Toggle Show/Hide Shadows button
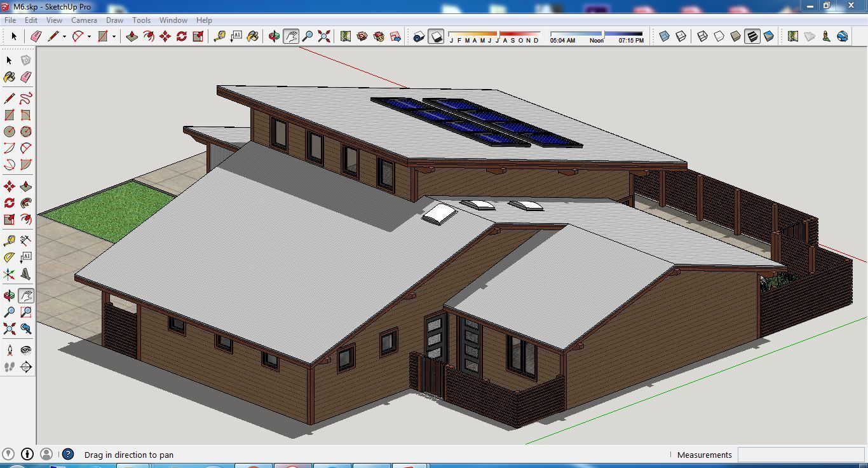868x468 pixels. pos(436,36)
